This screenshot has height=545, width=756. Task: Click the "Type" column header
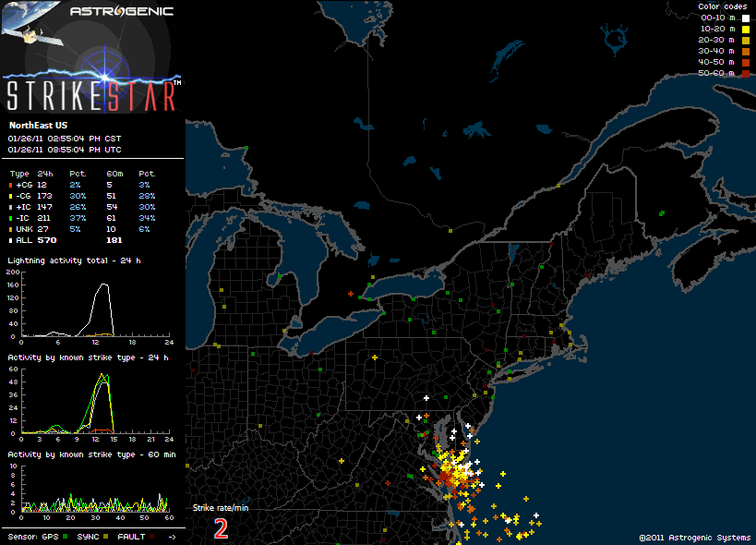[x=19, y=174]
